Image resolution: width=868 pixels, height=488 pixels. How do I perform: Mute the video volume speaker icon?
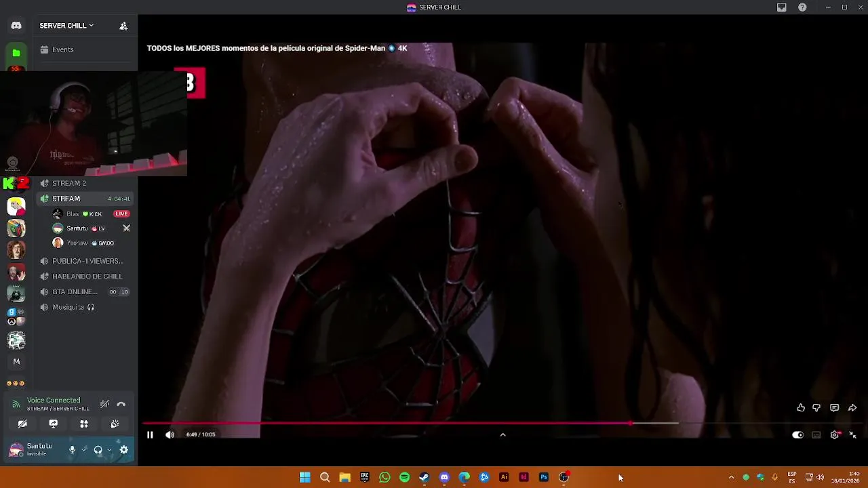click(170, 435)
